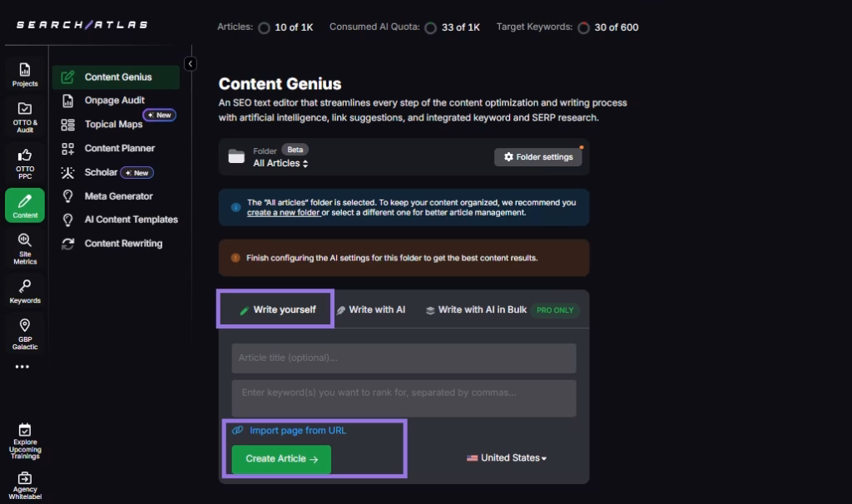The width and height of the screenshot is (852, 504).
Task: Open Folder settings
Action: click(x=538, y=157)
